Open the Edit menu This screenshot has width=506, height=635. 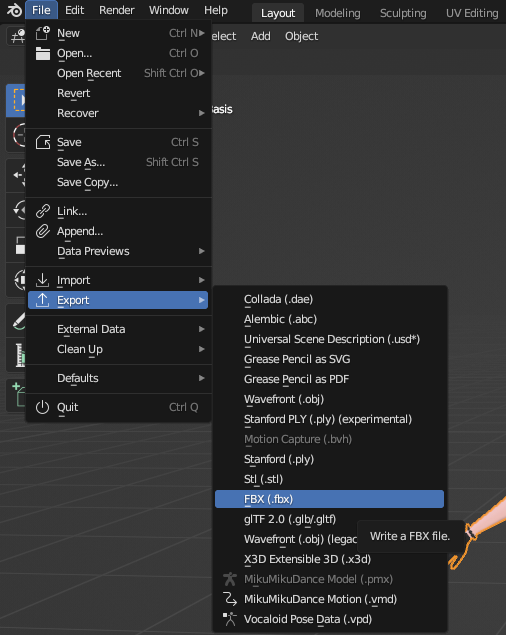coord(75,10)
